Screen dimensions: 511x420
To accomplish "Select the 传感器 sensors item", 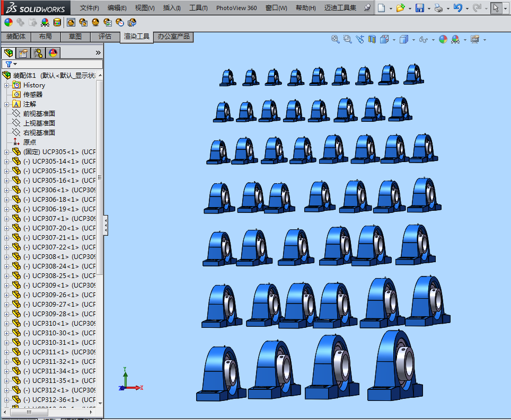I will [33, 95].
